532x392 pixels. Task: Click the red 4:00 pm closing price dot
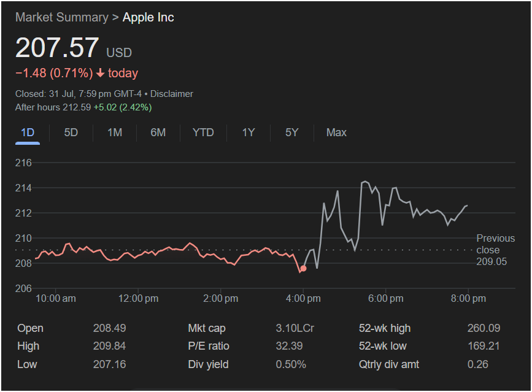click(x=303, y=269)
